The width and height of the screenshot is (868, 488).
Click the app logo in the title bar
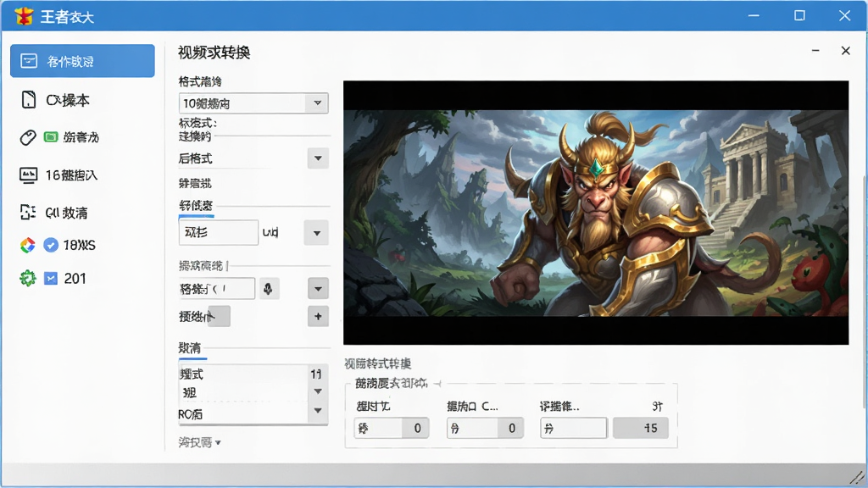(x=24, y=16)
